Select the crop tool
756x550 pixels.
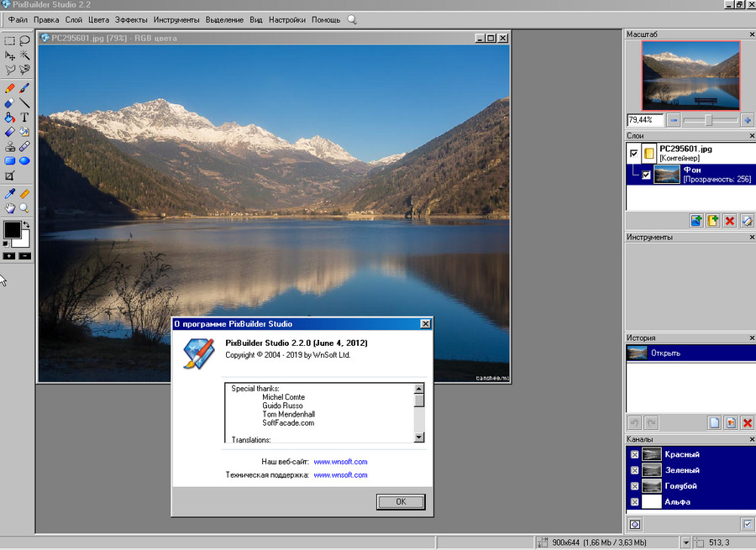click(9, 176)
